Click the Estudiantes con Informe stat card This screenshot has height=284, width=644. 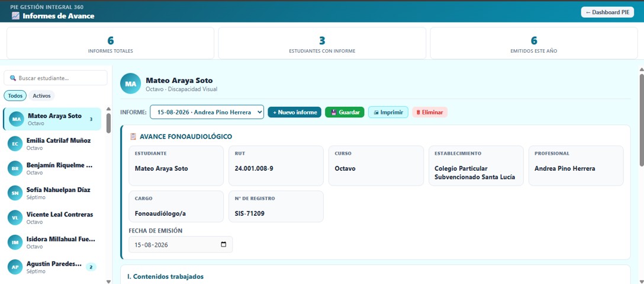322,43
